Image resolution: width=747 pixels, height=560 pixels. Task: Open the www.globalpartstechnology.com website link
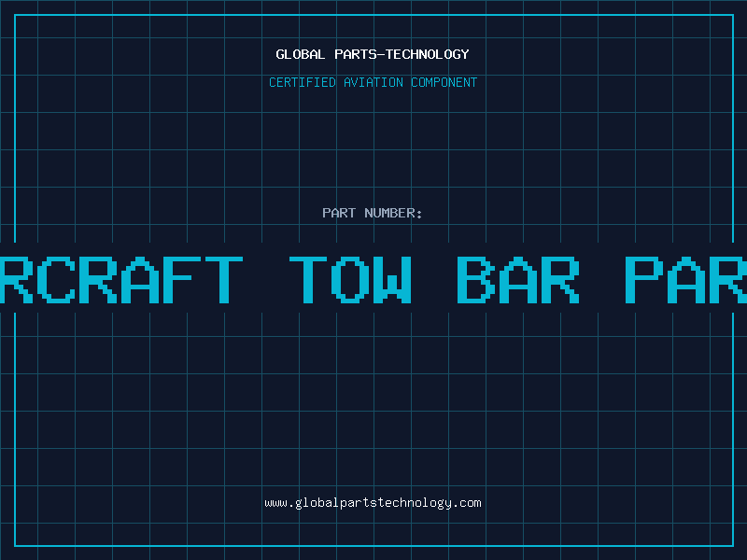point(373,503)
